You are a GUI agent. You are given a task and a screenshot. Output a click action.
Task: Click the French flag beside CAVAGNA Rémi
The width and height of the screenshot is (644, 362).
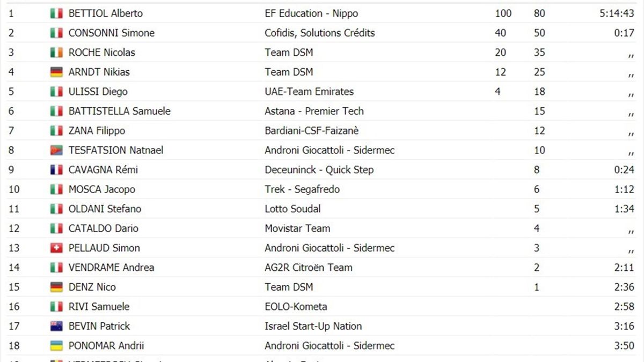tap(56, 170)
